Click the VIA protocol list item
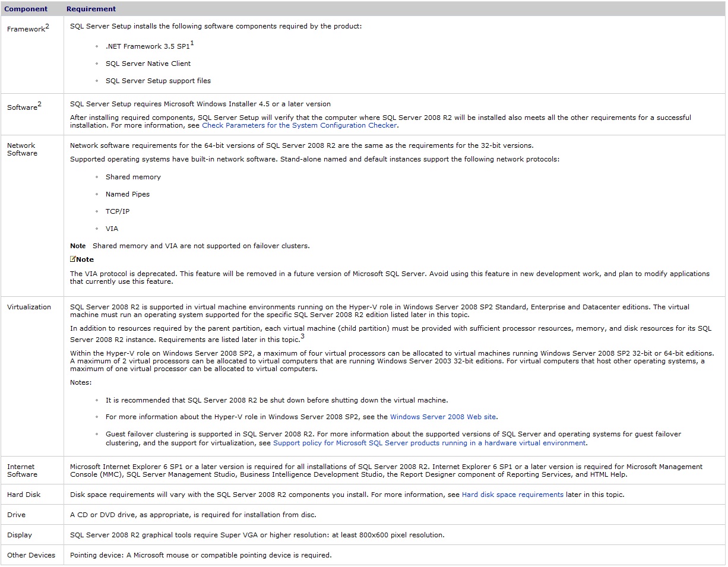The width and height of the screenshot is (728, 567). coord(112,229)
